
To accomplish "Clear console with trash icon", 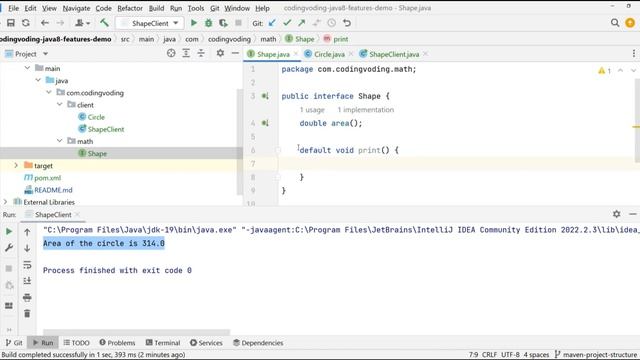I will pyautogui.click(x=27, y=313).
